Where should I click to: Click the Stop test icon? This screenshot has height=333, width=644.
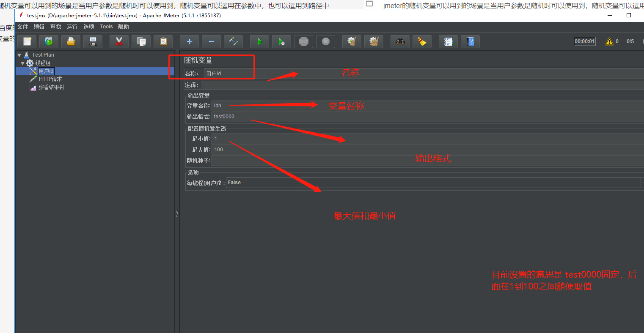pyautogui.click(x=304, y=41)
